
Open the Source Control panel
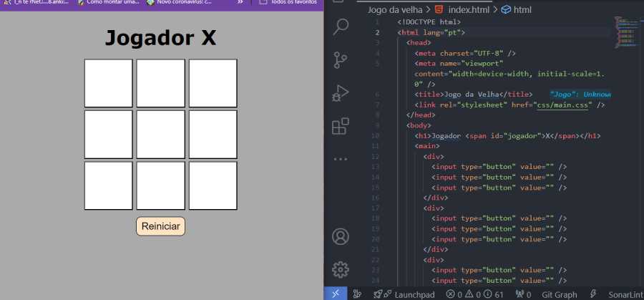click(341, 60)
